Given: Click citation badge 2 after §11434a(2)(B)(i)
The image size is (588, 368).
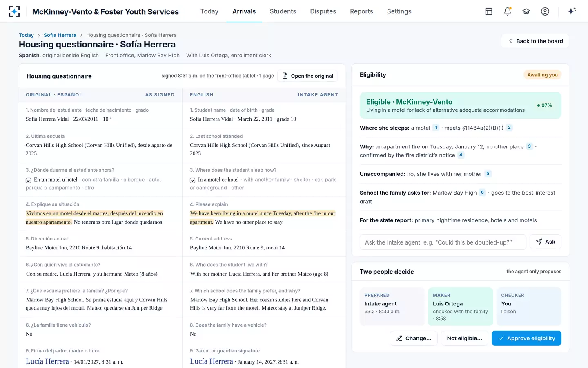Looking at the screenshot, I should click(509, 128).
